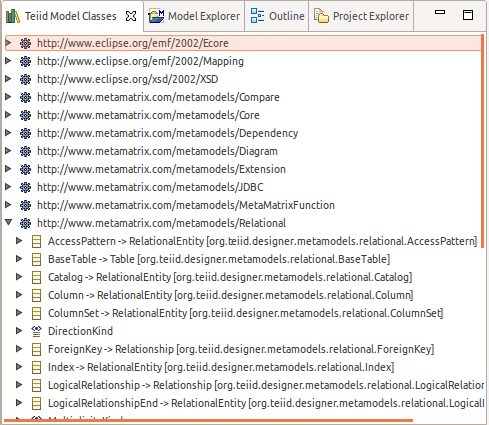
Task: Collapse the metamodels/Relational node
Action: (x=9, y=222)
